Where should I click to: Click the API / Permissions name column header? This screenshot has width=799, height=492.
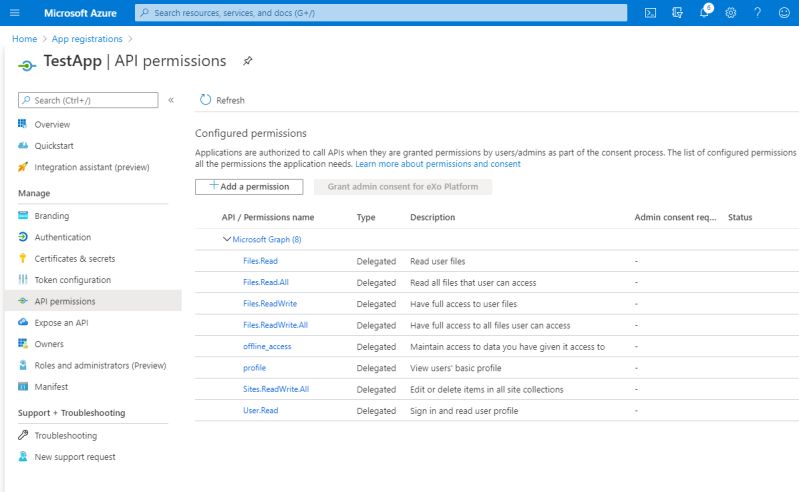click(x=268, y=217)
